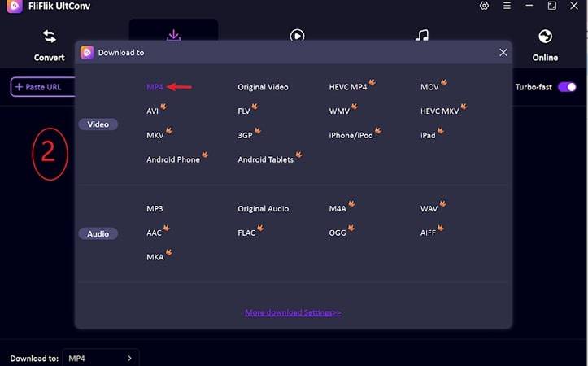
Task: Choose HEVC MP4 format
Action: coord(347,87)
